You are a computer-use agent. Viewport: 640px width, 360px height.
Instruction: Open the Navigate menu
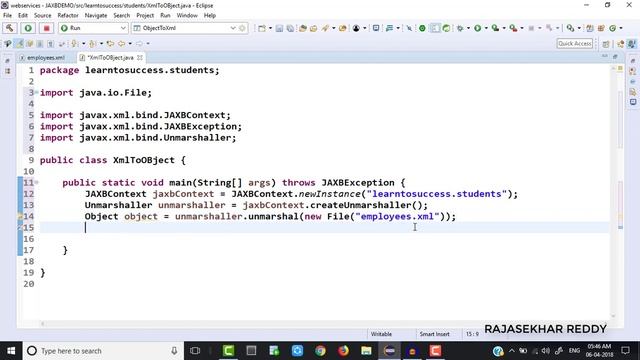point(96,15)
